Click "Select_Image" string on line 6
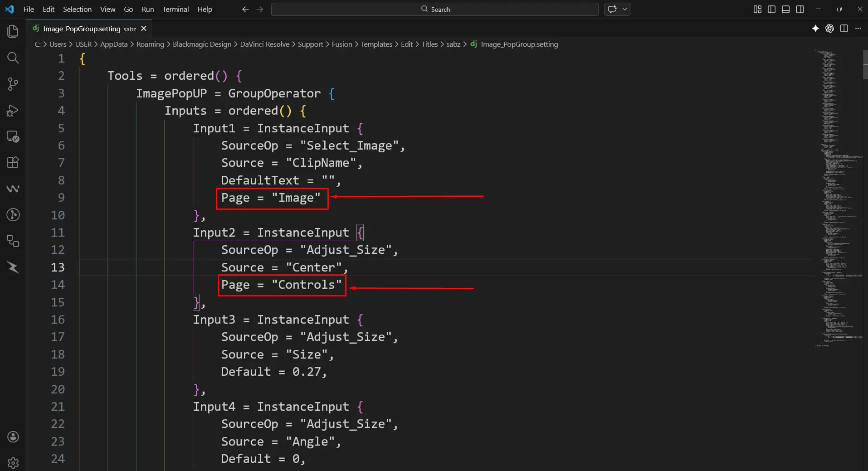 tap(349, 146)
